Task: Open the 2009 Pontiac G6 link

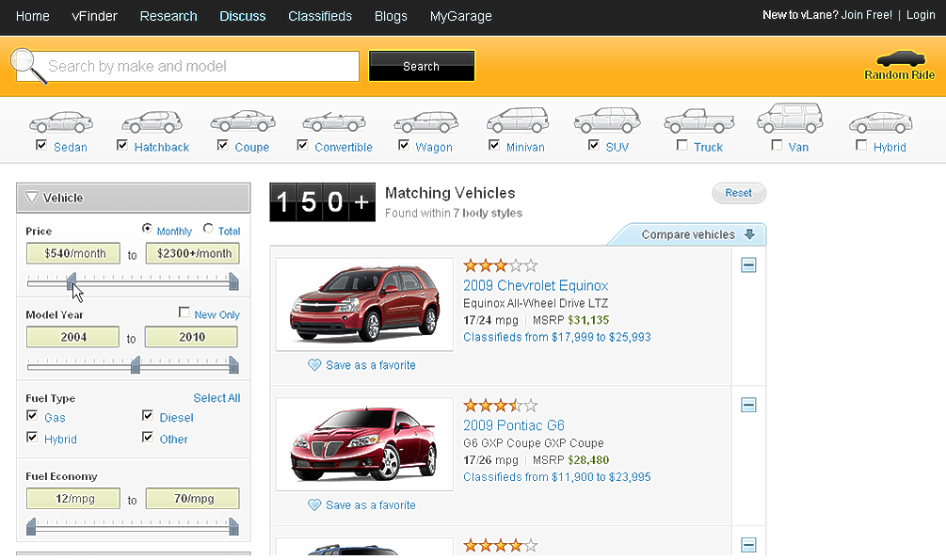Action: 513,424
